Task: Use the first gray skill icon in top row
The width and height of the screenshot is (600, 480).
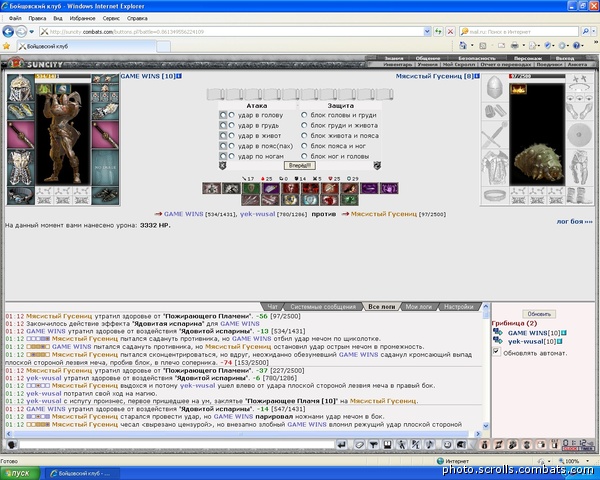Action: point(211,188)
